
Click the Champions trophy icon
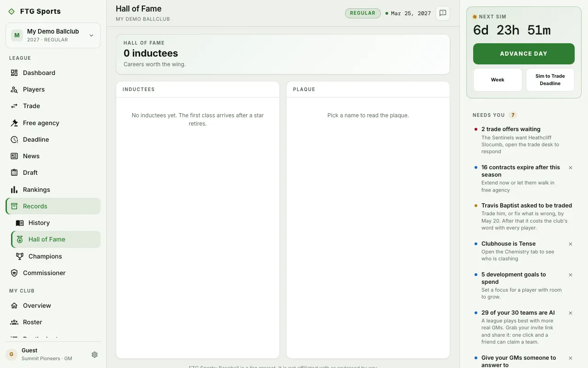20,256
